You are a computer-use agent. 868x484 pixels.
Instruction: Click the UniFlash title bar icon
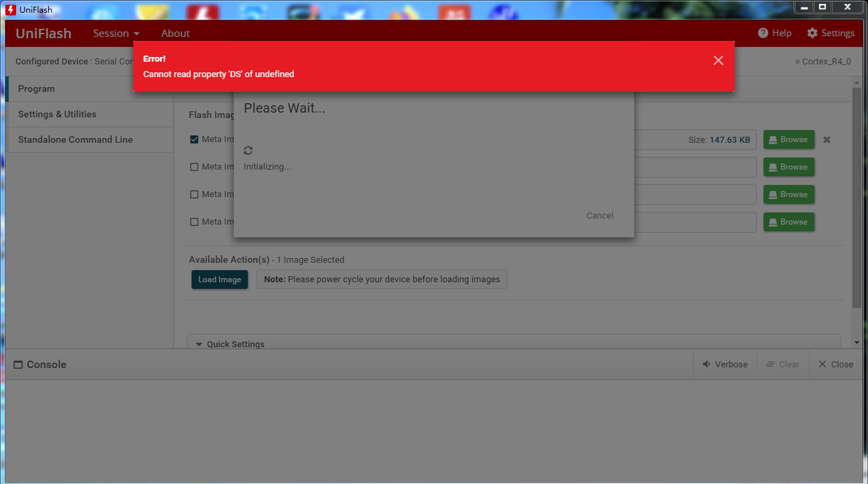[x=10, y=9]
